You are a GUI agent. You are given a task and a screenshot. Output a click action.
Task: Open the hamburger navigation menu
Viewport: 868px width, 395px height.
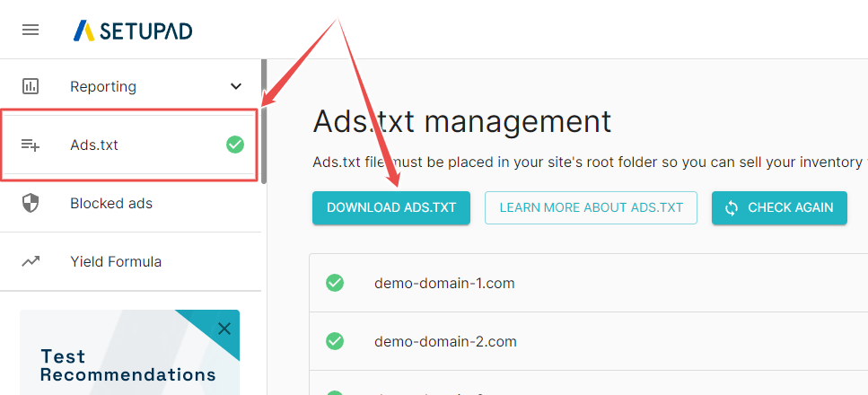tap(31, 30)
